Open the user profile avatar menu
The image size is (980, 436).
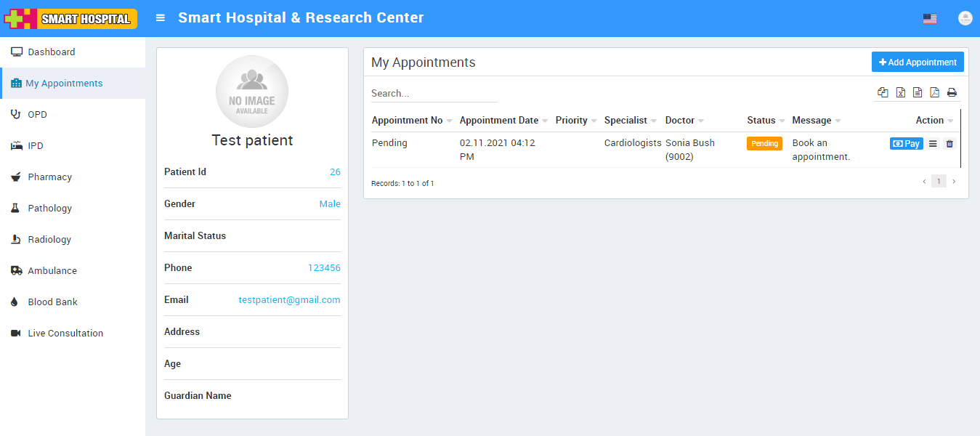click(x=965, y=18)
